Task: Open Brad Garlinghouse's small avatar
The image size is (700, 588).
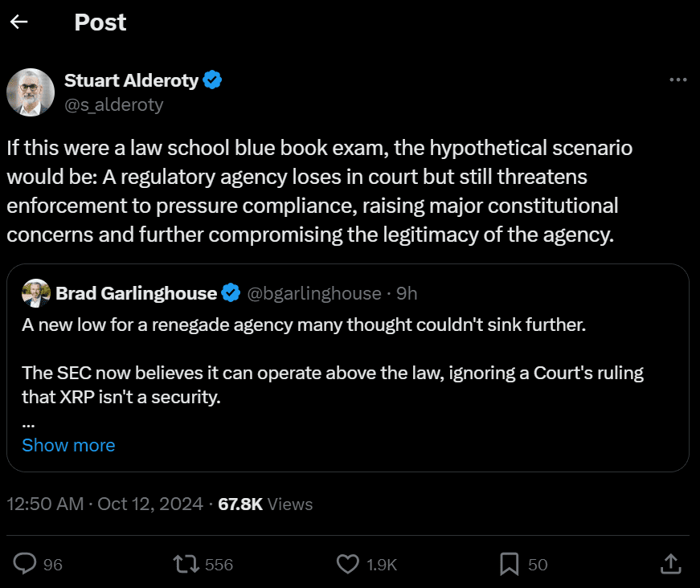Action: (36, 293)
